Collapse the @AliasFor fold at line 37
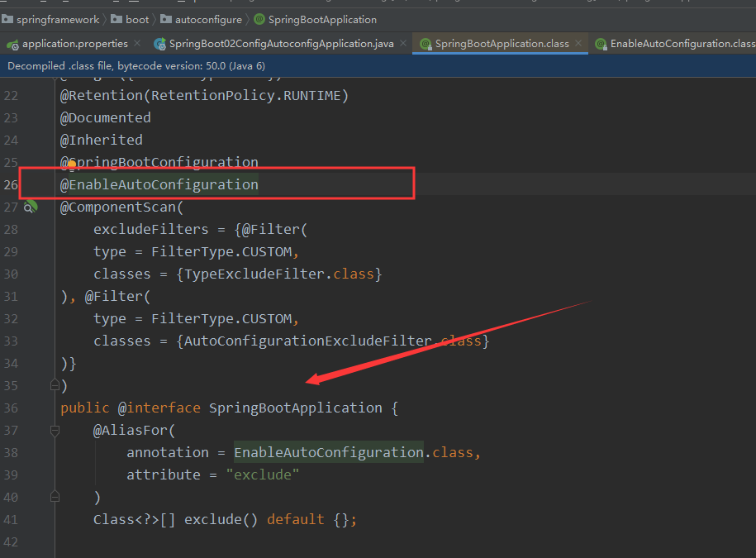This screenshot has width=756, height=558. pyautogui.click(x=55, y=430)
